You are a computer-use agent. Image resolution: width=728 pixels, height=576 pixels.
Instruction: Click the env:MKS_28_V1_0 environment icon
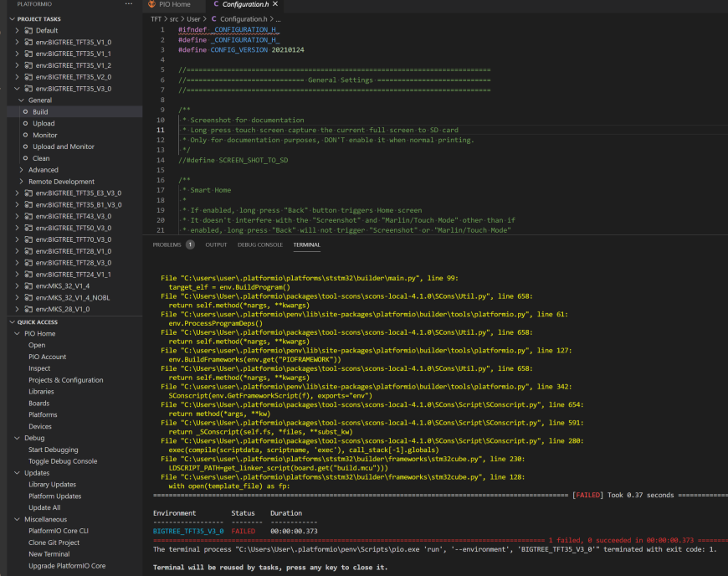coord(28,309)
